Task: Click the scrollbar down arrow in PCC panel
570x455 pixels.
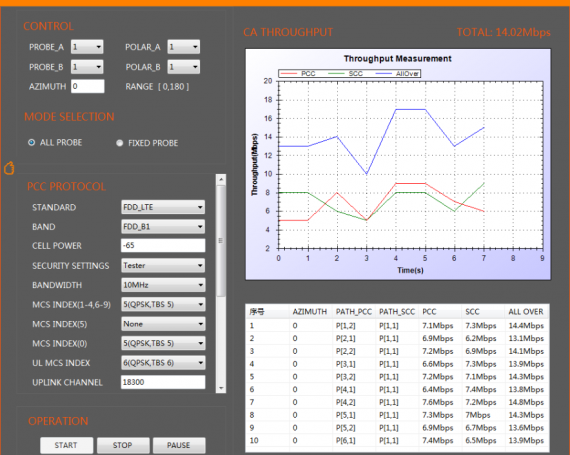Action: [221, 388]
